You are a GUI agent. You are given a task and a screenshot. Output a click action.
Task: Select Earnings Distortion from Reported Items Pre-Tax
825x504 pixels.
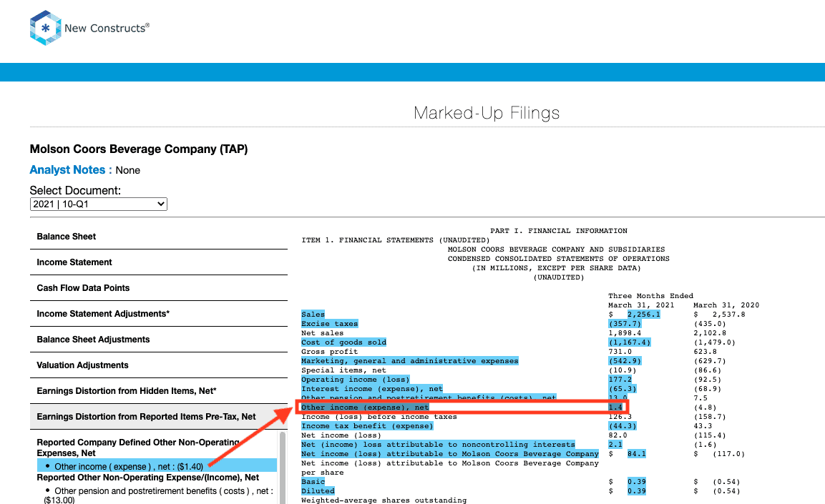tap(158, 417)
